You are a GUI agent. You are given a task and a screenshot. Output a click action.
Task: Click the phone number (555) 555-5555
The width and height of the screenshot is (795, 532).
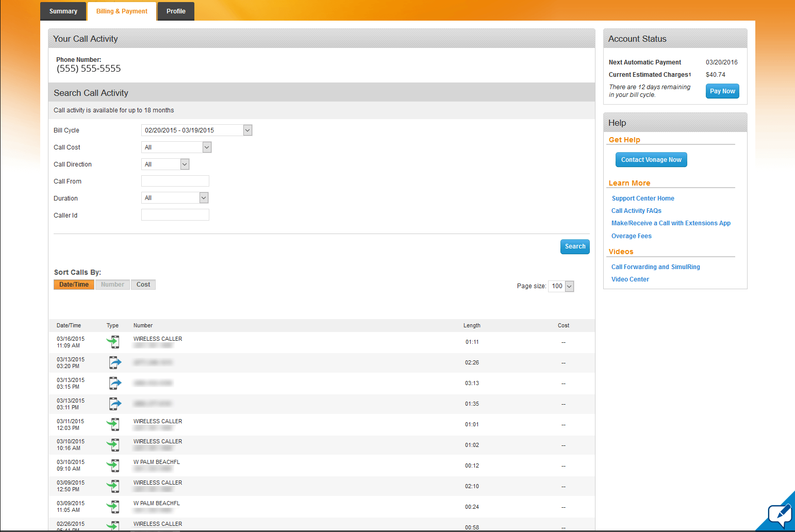[x=89, y=69]
